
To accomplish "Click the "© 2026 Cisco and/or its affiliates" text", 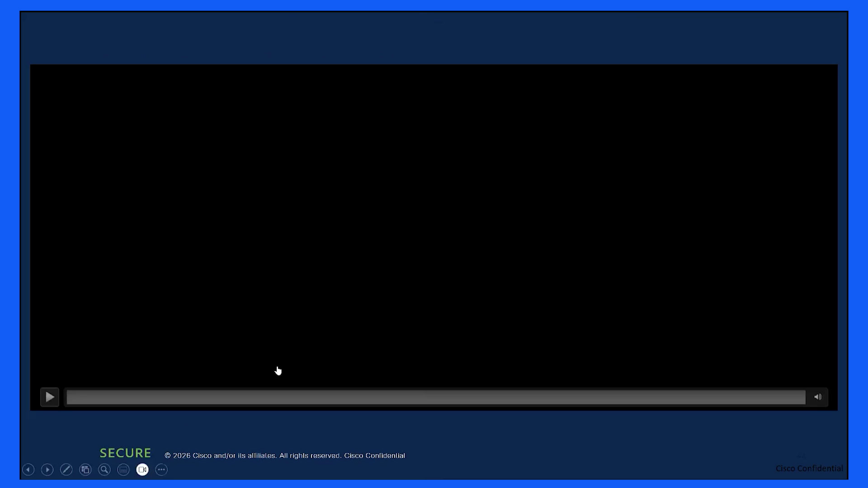I will tap(220, 455).
